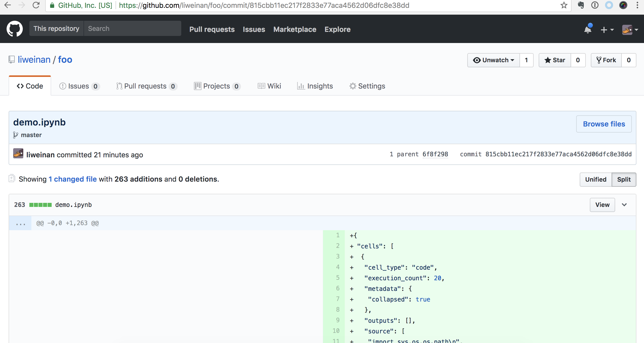Click liweinan's commit avatar image
Screen dimensions: 644x343
pyautogui.click(x=18, y=154)
